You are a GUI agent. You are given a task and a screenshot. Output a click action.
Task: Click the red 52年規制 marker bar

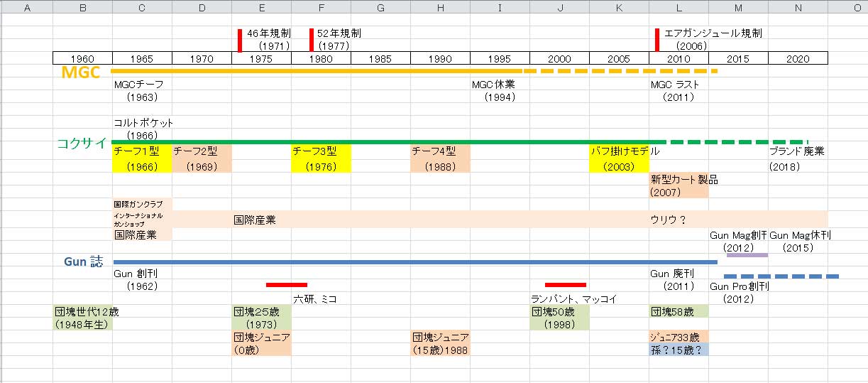coord(311,40)
